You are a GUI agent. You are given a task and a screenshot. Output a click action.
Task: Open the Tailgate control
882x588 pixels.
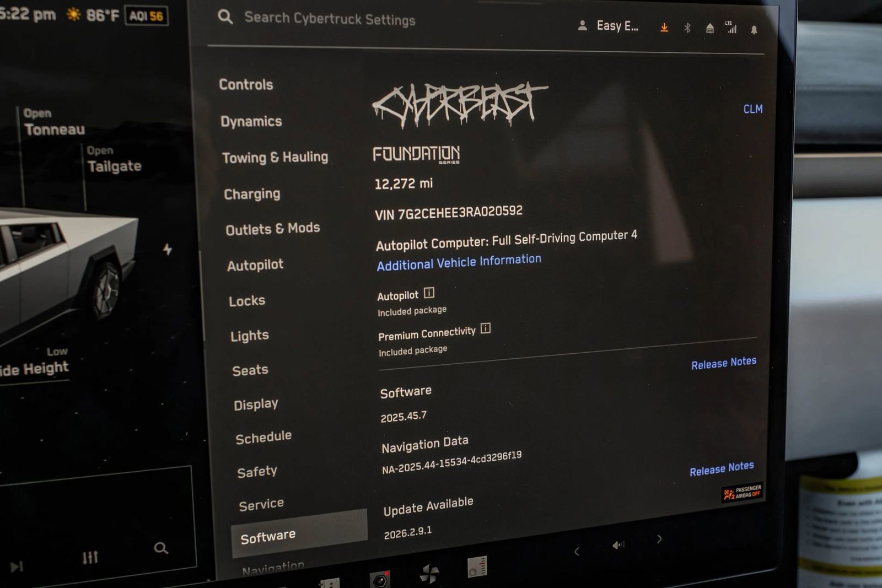pos(114,159)
